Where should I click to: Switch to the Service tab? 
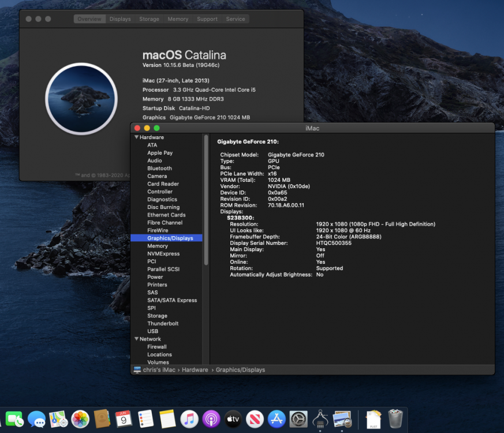[x=236, y=19]
